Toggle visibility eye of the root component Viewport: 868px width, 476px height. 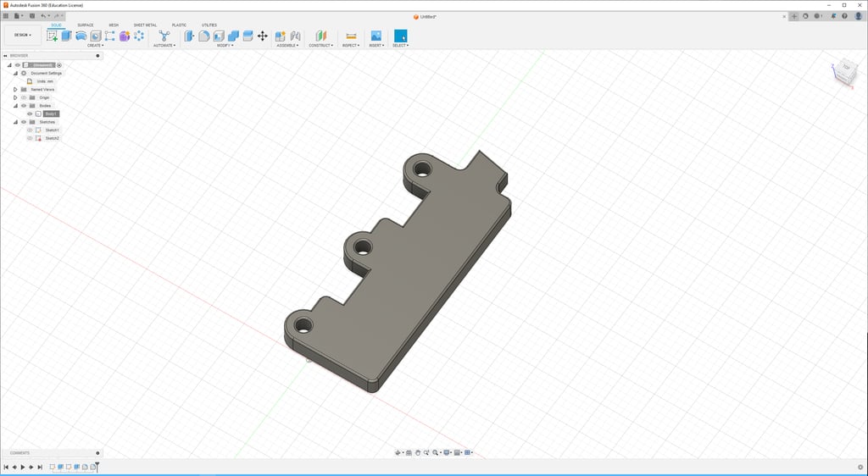(x=17, y=64)
